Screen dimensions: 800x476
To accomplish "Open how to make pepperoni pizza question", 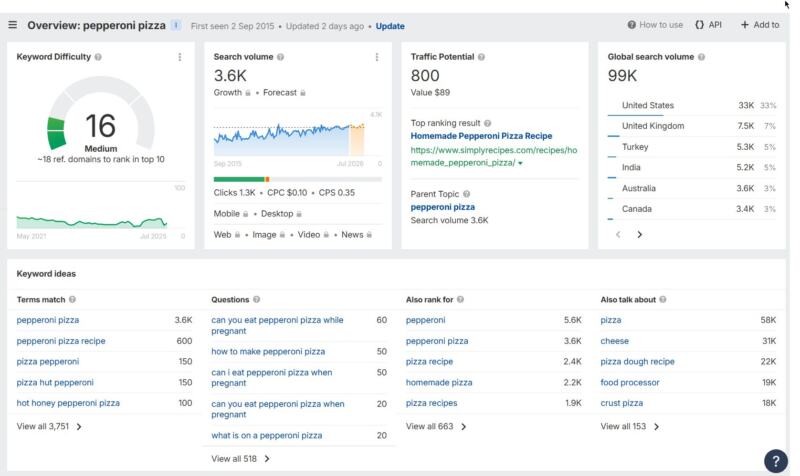I will [x=268, y=352].
